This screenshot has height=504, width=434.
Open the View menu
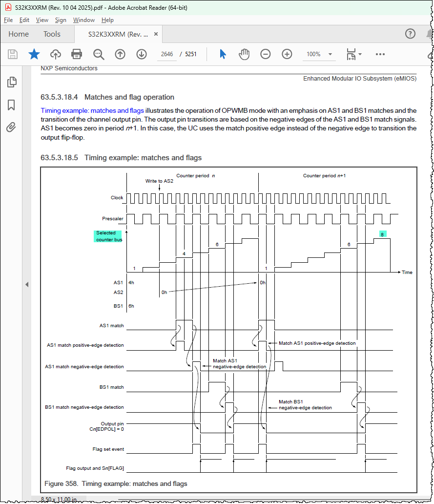(42, 20)
